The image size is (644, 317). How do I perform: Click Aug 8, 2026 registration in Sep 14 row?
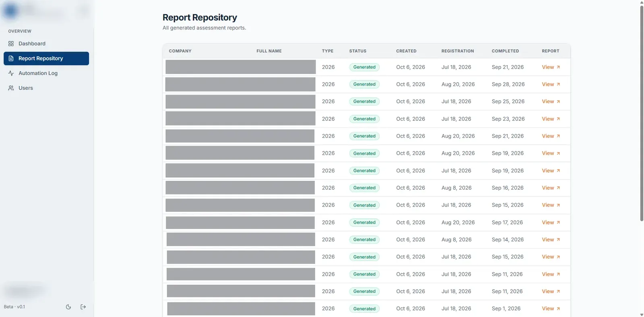456,240
